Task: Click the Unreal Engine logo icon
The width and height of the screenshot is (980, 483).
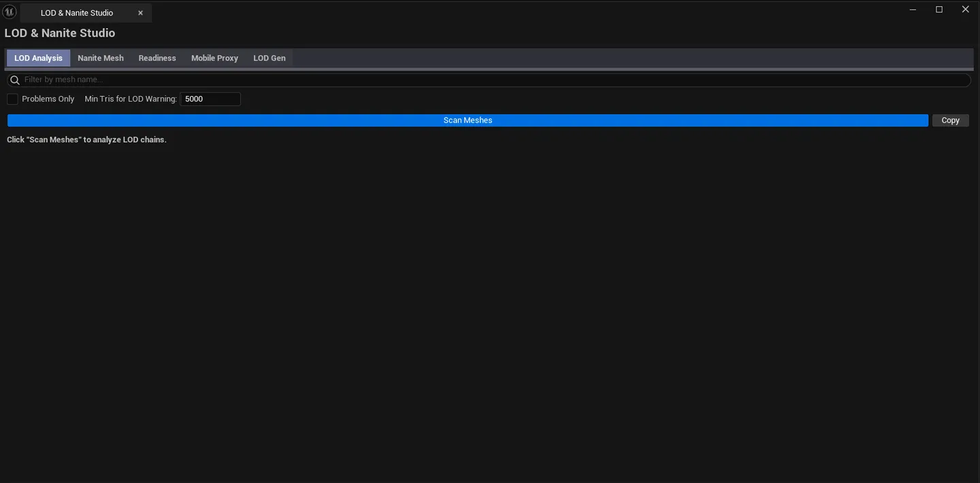Action: point(10,12)
